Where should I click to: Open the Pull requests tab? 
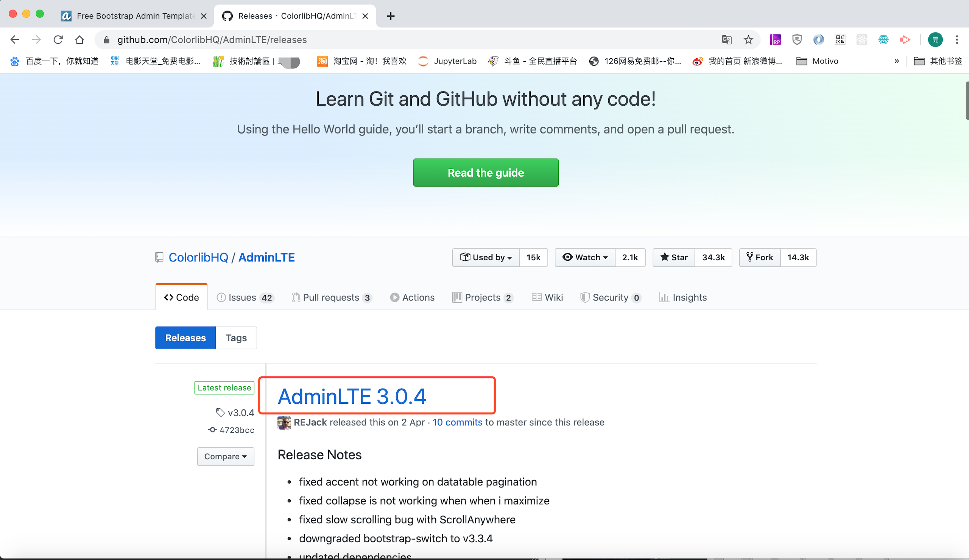click(x=332, y=297)
